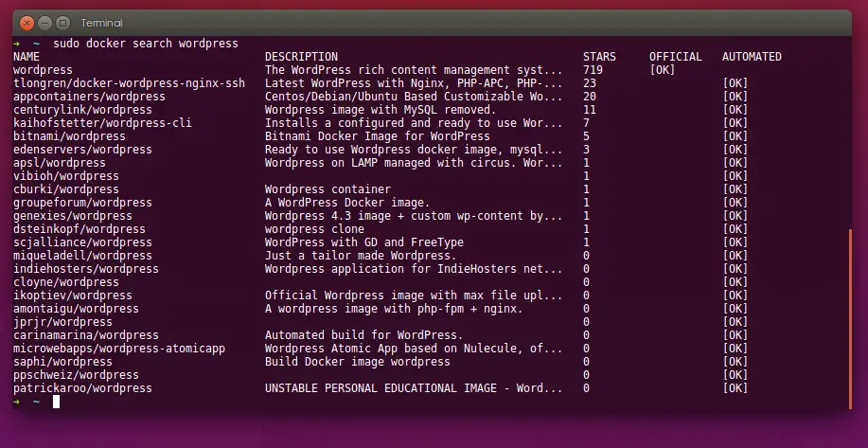Click the microwebapps/wordpress-atomicapp entry
The image size is (868, 448).
click(119, 349)
